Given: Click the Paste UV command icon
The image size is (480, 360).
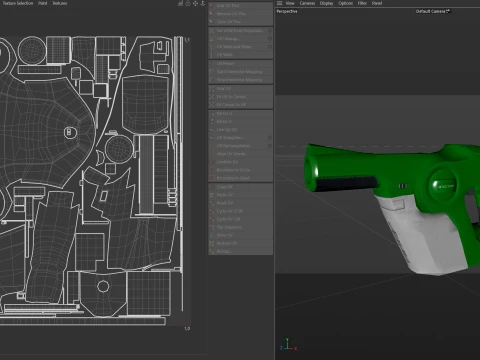Looking at the screenshot, I should click(x=211, y=195).
